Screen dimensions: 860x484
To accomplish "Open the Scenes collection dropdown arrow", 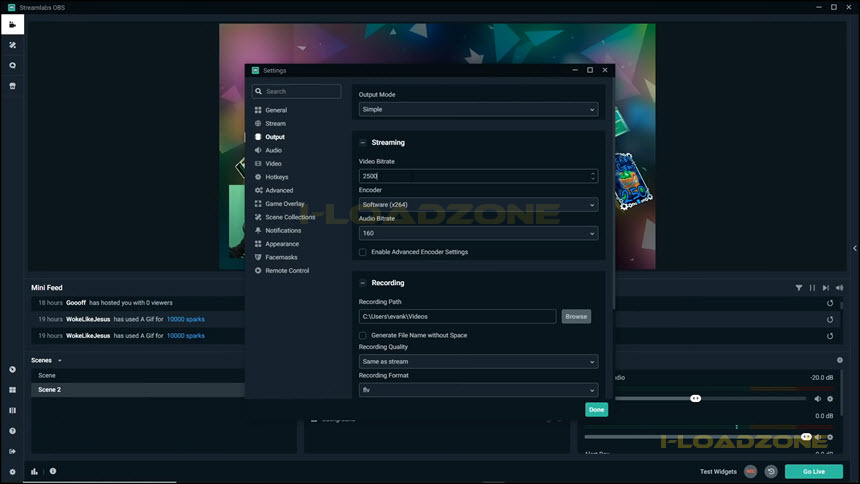I will pyautogui.click(x=60, y=361).
